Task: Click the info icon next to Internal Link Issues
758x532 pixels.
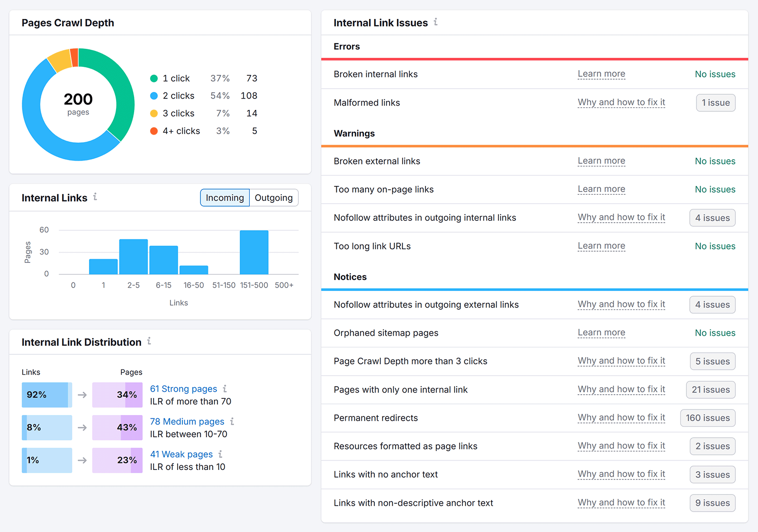Action: (x=436, y=22)
